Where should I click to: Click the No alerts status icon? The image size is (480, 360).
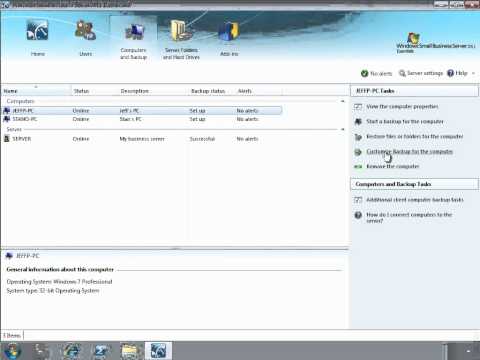click(364, 73)
